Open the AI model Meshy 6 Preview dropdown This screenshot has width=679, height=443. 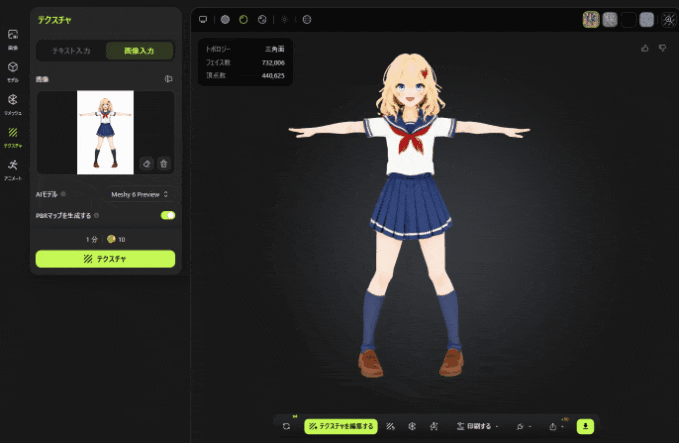pyautogui.click(x=139, y=194)
